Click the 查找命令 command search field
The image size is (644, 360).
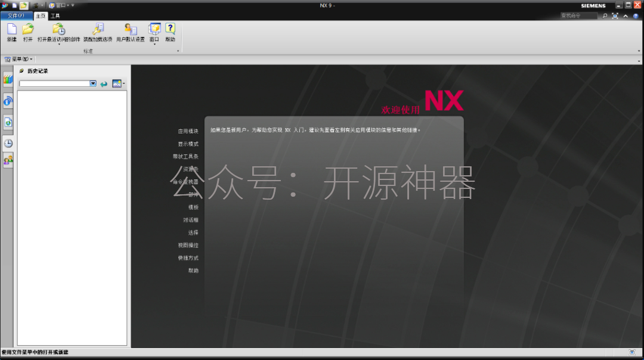pyautogui.click(x=578, y=15)
